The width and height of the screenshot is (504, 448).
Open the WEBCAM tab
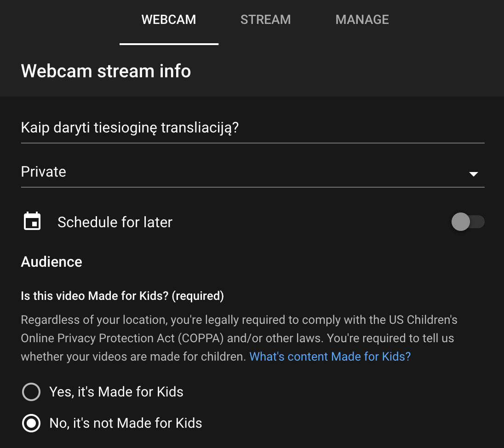click(x=169, y=20)
